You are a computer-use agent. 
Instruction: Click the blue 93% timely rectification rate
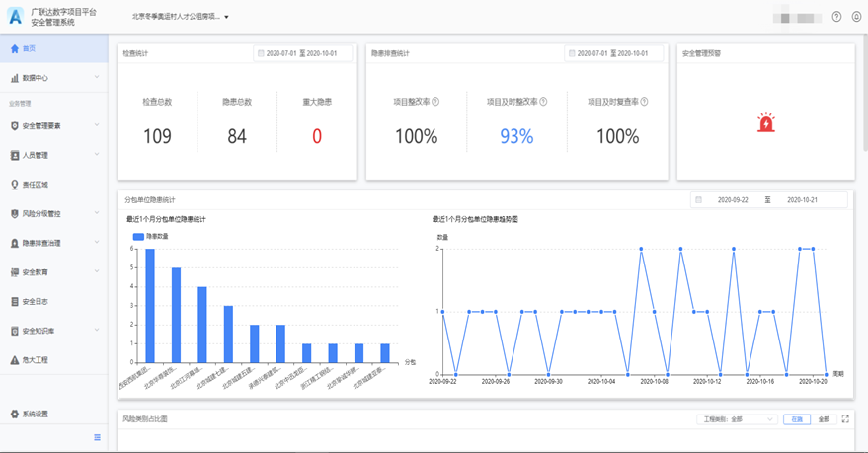point(516,136)
